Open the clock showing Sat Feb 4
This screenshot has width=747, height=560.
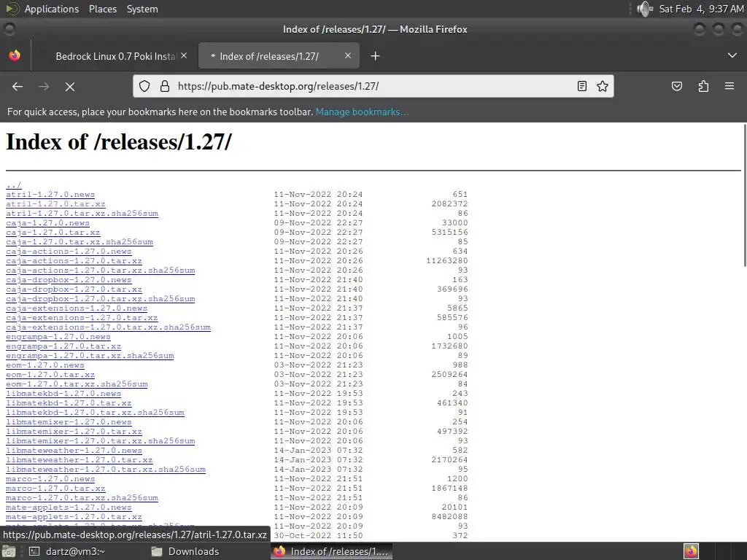(701, 9)
